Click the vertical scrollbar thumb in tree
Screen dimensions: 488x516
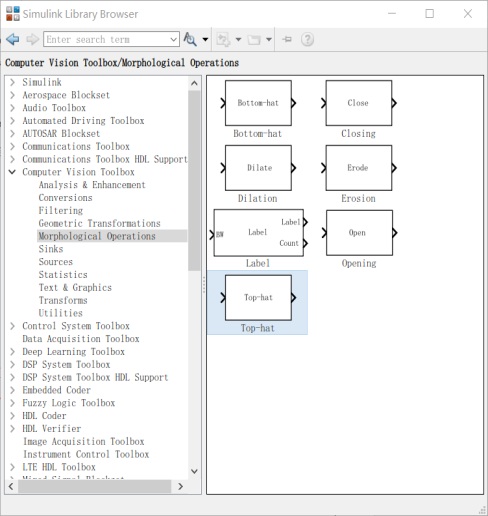click(x=194, y=180)
